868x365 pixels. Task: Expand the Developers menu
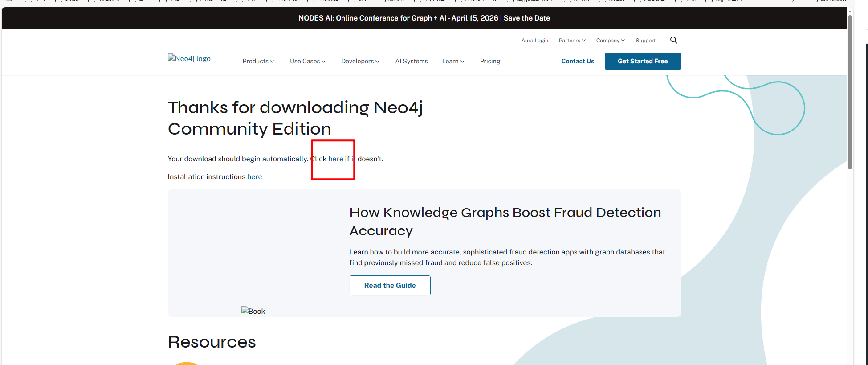[360, 61]
